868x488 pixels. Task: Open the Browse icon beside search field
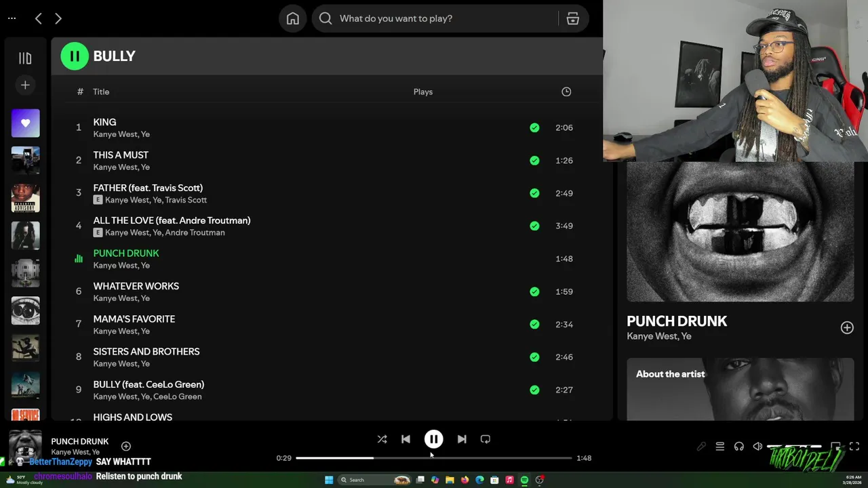[x=573, y=18]
